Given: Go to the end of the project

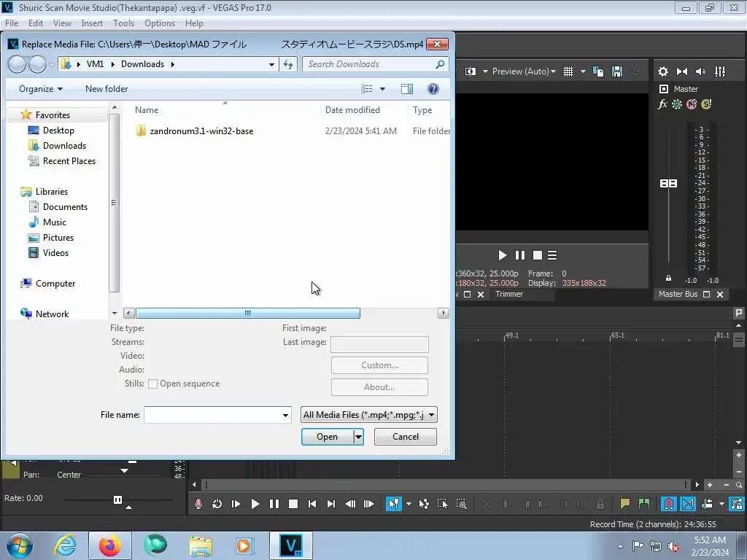Looking at the screenshot, I should 331,504.
